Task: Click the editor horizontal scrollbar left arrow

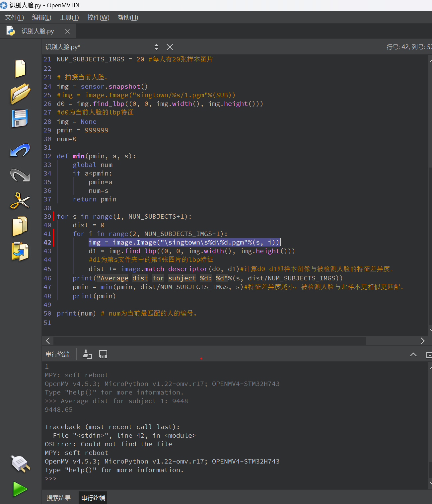Action: tap(48, 341)
